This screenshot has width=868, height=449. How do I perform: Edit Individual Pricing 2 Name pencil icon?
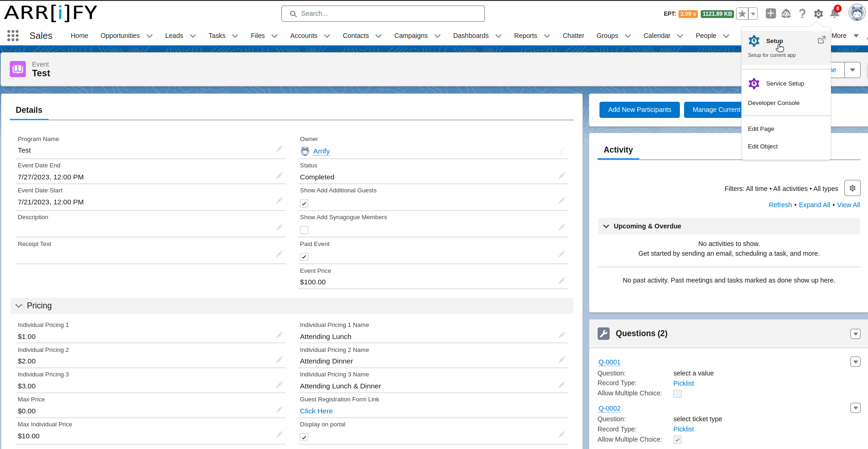point(562,360)
